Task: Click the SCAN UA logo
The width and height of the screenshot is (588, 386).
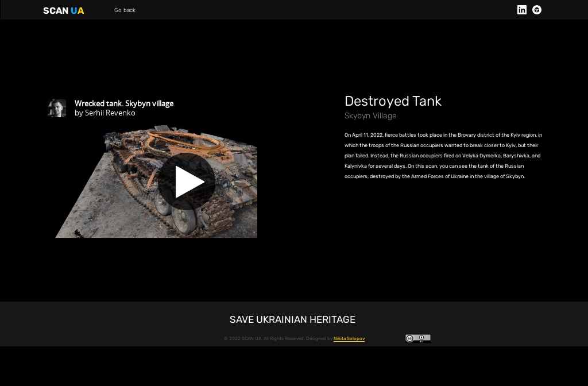Action: 63,10
